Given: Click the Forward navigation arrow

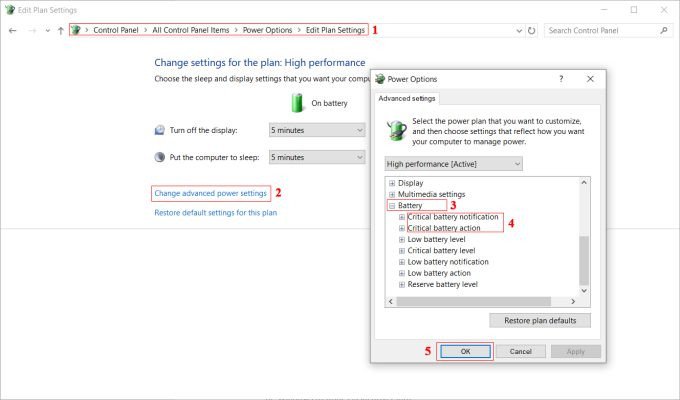Looking at the screenshot, I should tap(34, 30).
